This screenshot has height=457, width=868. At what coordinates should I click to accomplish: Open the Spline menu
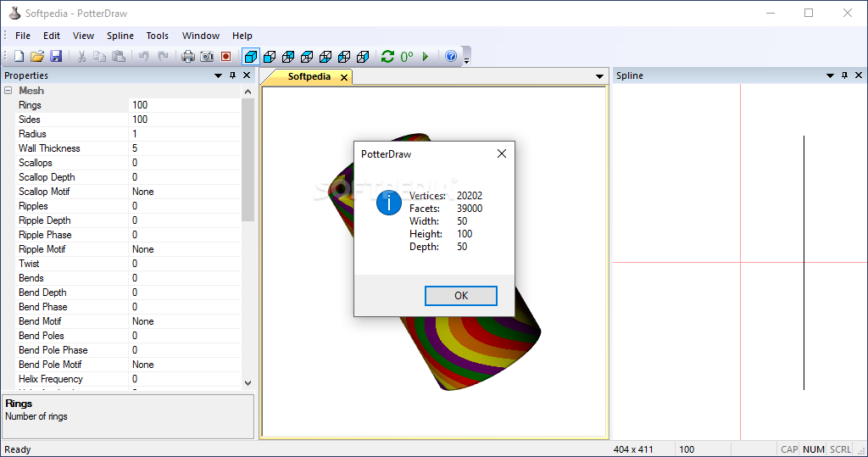tap(120, 36)
